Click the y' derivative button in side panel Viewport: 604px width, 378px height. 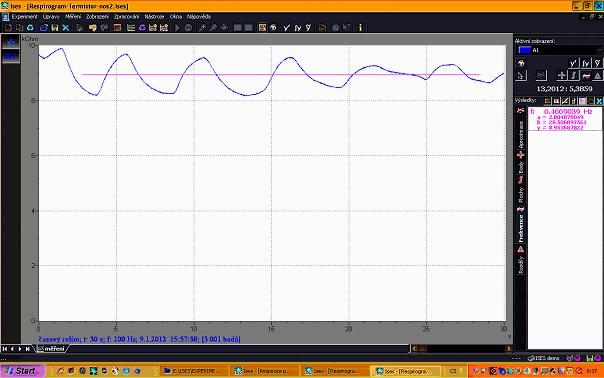tap(574, 63)
